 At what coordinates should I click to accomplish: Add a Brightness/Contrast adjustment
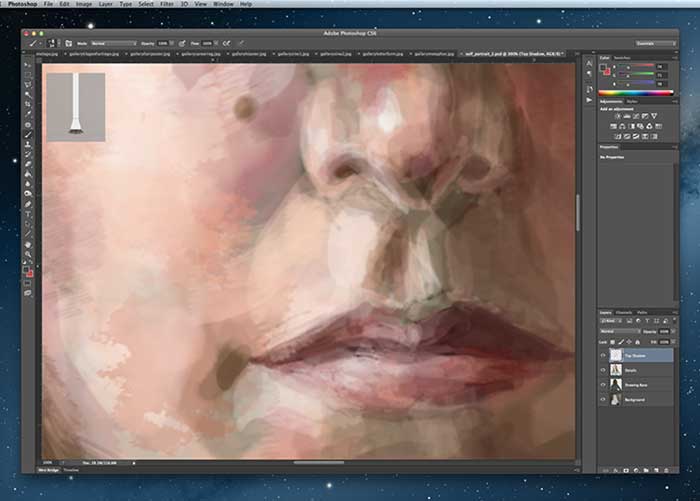[618, 116]
